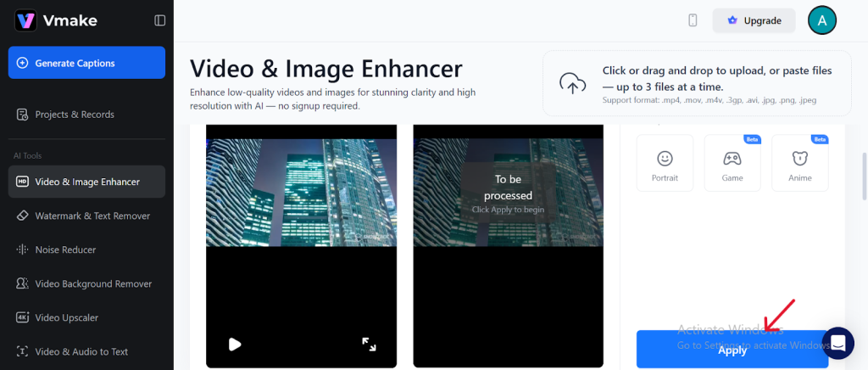Open the Noise Reducer tool
Screen dimensions: 868x370
(65, 249)
